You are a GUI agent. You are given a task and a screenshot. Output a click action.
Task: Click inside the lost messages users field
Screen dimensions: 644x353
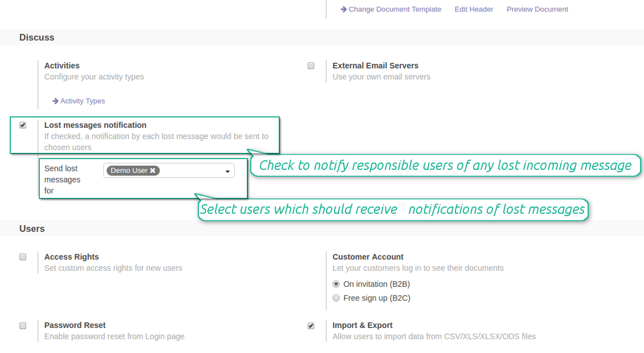click(169, 171)
